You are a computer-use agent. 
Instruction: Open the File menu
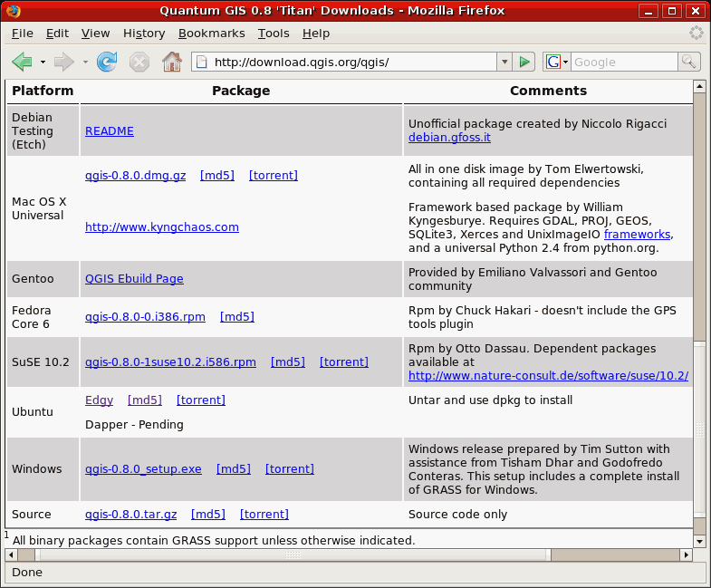click(x=23, y=34)
